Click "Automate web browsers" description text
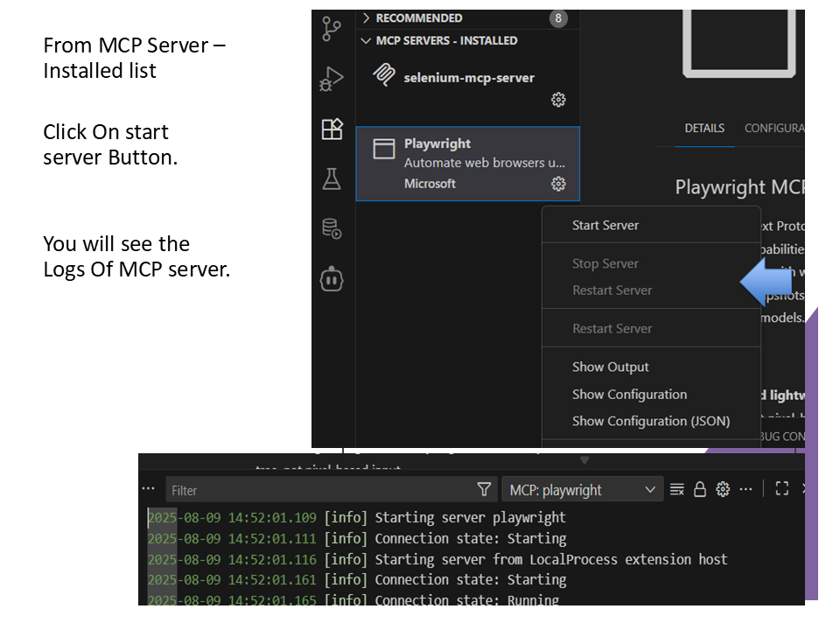 coord(484,163)
